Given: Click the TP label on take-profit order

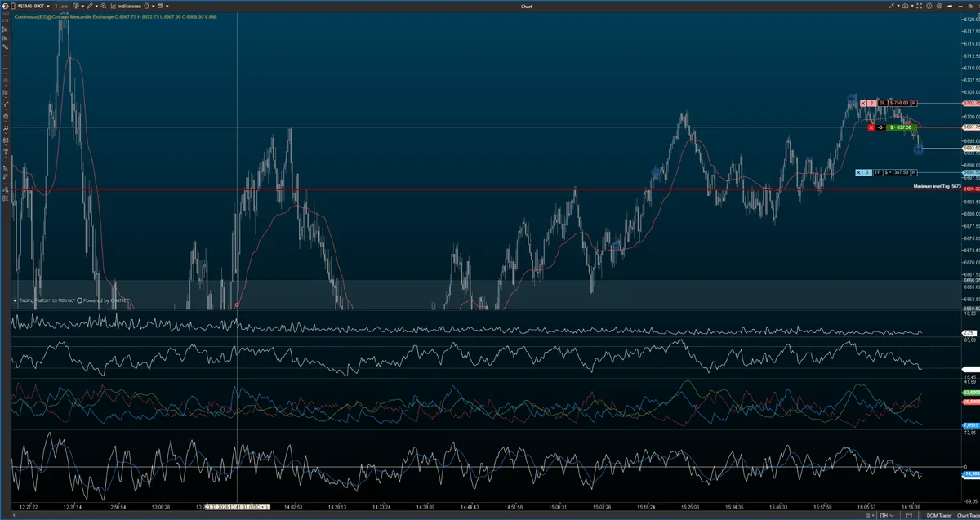Looking at the screenshot, I should click(x=878, y=172).
